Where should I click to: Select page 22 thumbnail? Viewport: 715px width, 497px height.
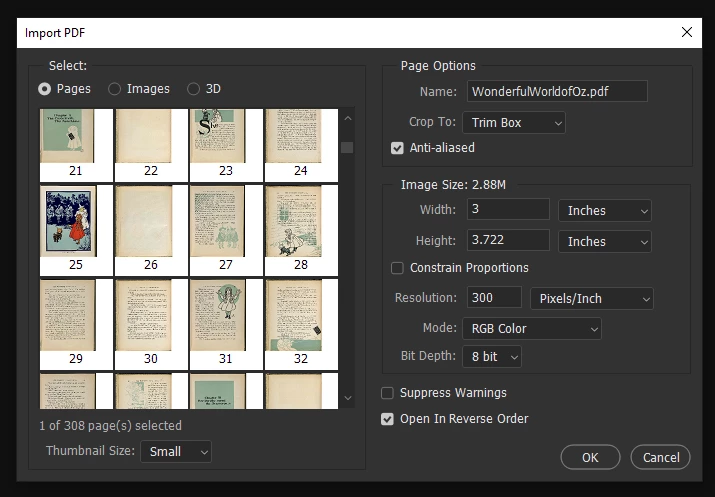(151, 145)
